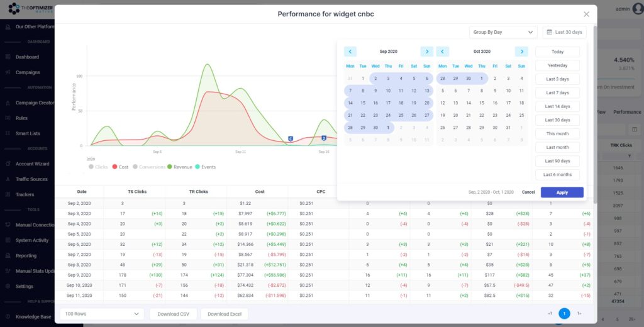Click the Traffic Sources sidebar icon

[8, 179]
